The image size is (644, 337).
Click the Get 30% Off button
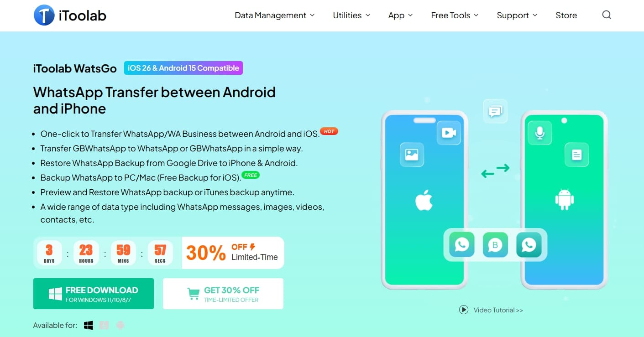point(223,294)
